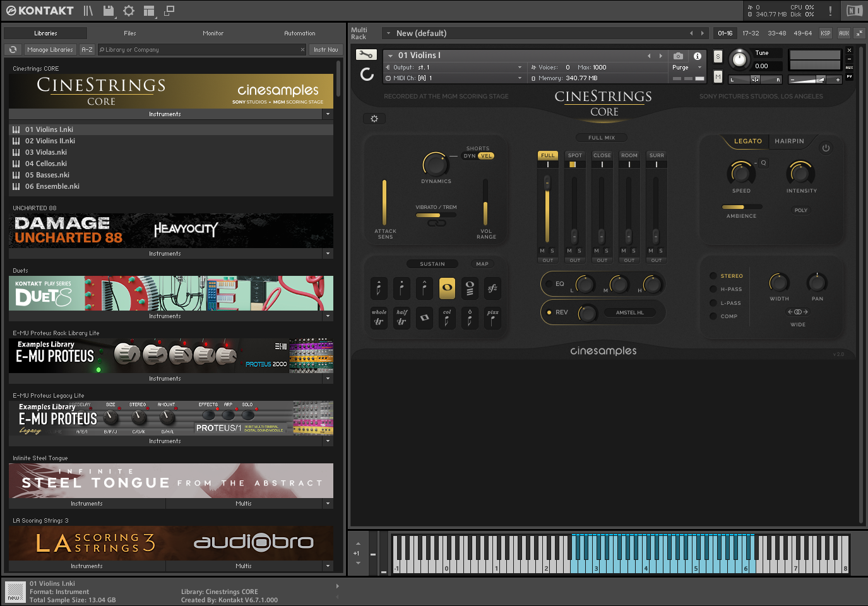Screen dimensions: 868x606
Task: Toggle the EQ enable dot
Action: click(x=549, y=283)
